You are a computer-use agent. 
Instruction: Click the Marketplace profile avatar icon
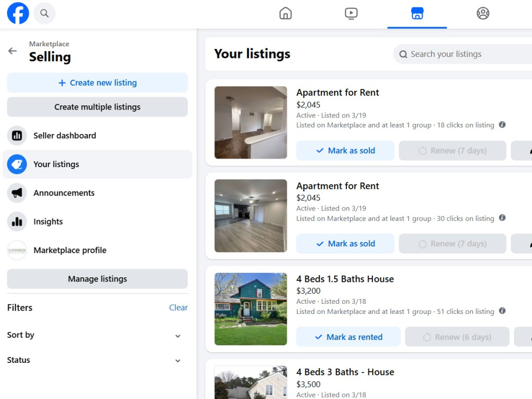coord(17,251)
